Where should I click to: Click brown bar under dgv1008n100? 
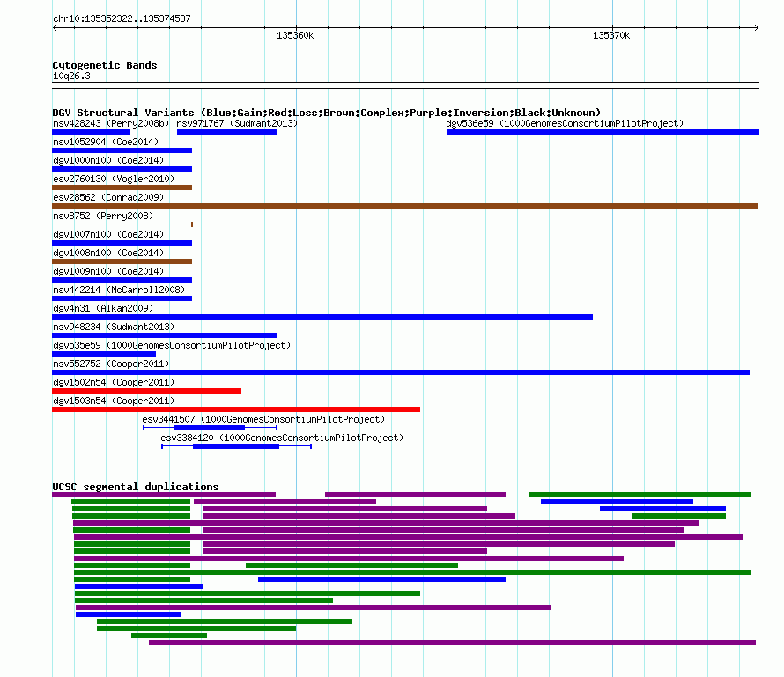[122, 261]
